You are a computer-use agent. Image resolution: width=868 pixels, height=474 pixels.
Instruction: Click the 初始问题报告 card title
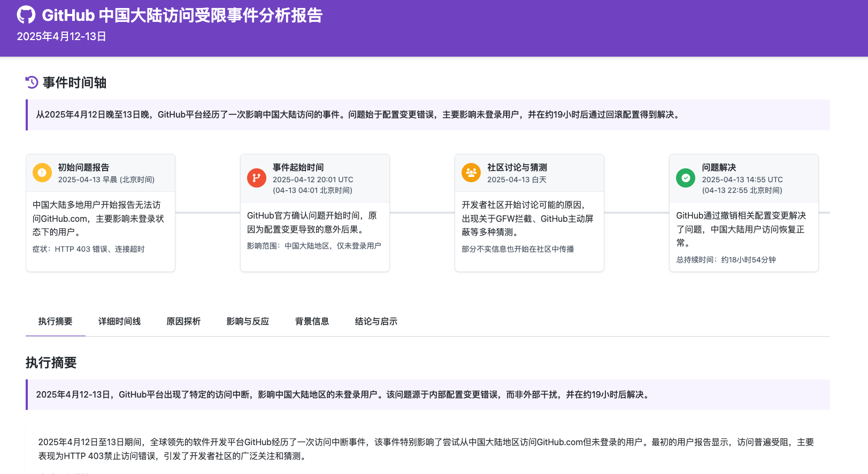coord(83,167)
